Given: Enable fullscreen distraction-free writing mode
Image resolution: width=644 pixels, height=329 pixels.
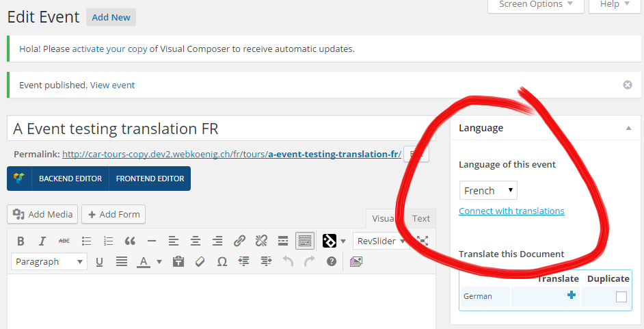Looking at the screenshot, I should (x=422, y=241).
